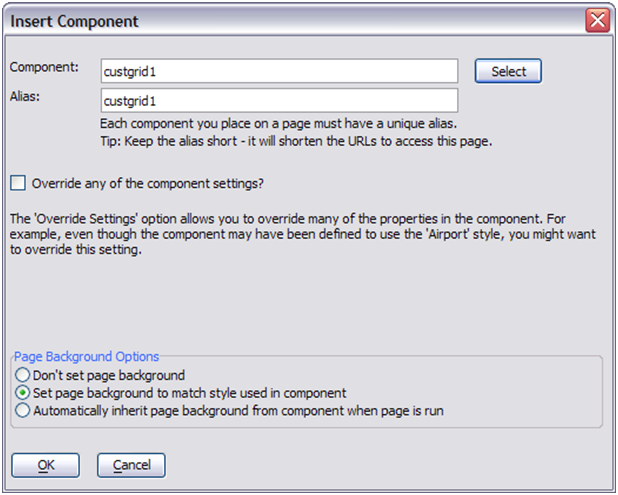
Task: Confirm the dialog with the OK button
Action: click(46, 465)
